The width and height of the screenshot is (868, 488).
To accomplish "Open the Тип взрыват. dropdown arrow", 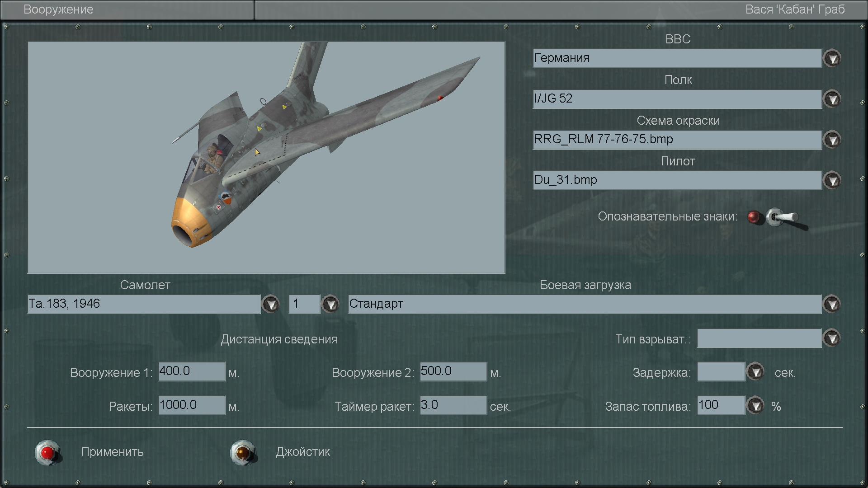I will pos(832,338).
